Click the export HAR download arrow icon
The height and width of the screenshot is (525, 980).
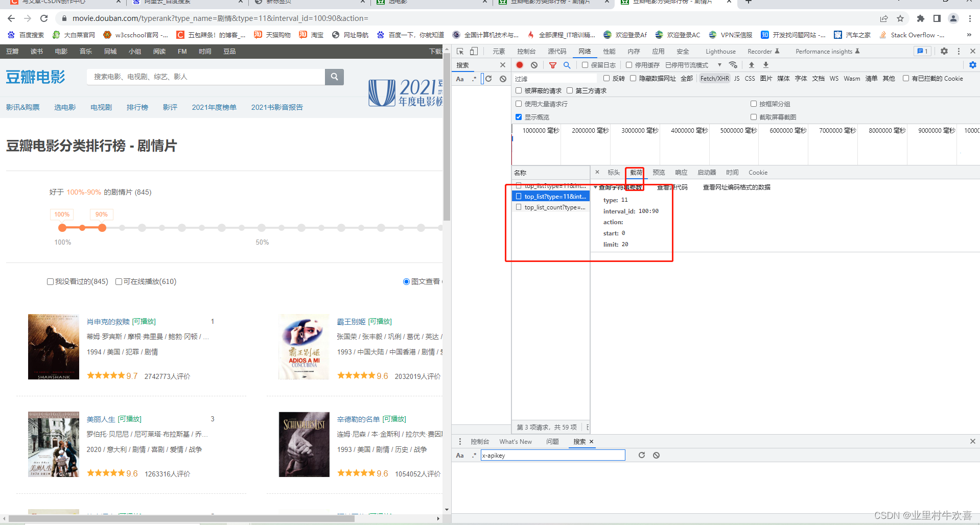766,65
